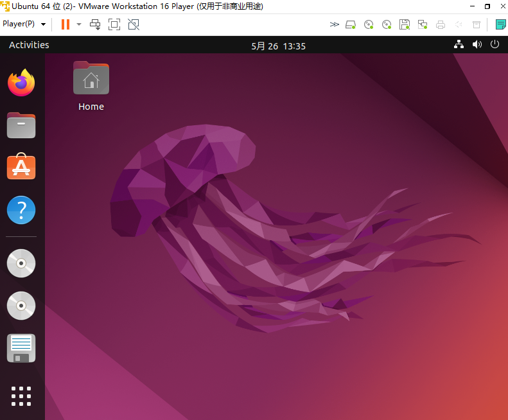
Task: Click the speaker volume icon in top bar
Action: click(x=477, y=45)
